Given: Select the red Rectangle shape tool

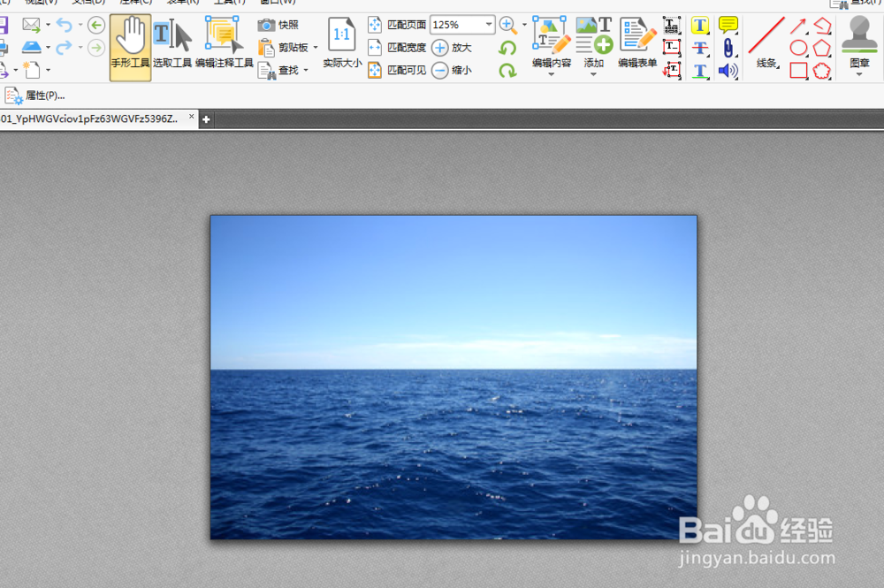Looking at the screenshot, I should [x=798, y=71].
